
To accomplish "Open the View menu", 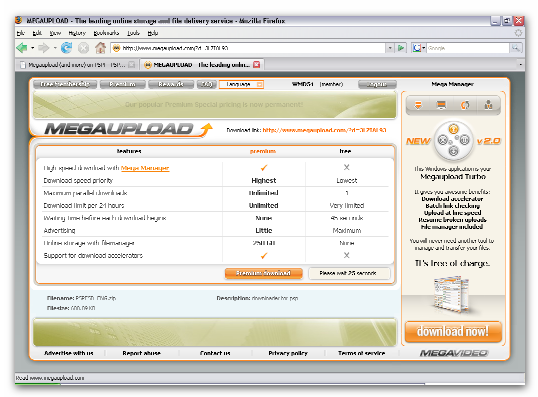I will pyautogui.click(x=55, y=33).
